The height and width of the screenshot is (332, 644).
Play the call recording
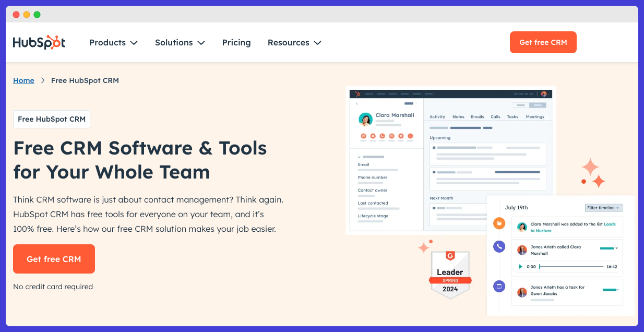click(520, 267)
